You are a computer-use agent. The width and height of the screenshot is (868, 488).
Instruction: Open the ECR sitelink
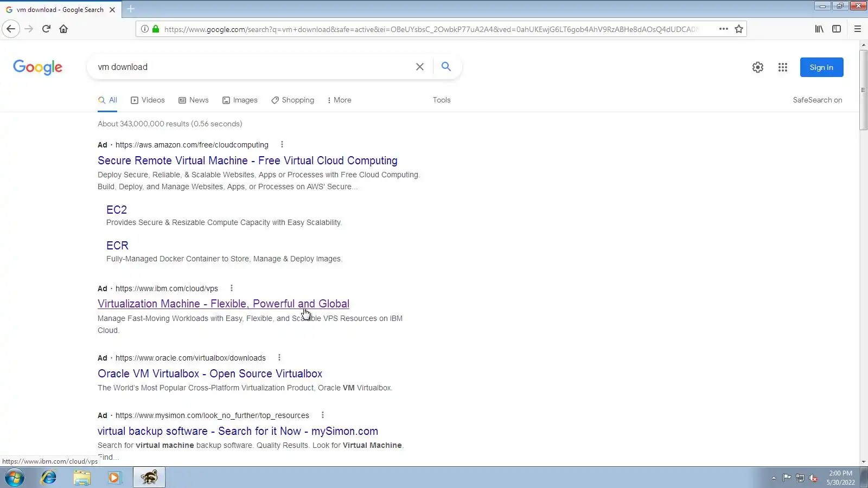coord(117,246)
